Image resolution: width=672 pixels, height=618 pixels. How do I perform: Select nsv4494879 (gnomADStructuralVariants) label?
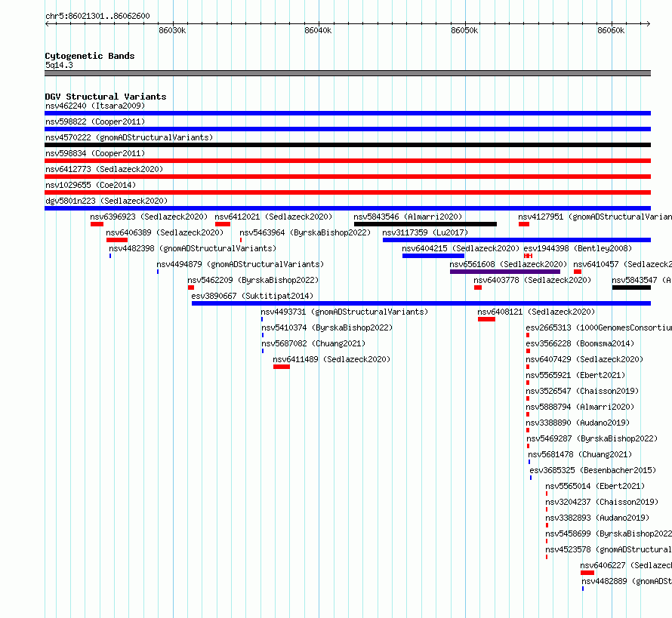click(240, 264)
